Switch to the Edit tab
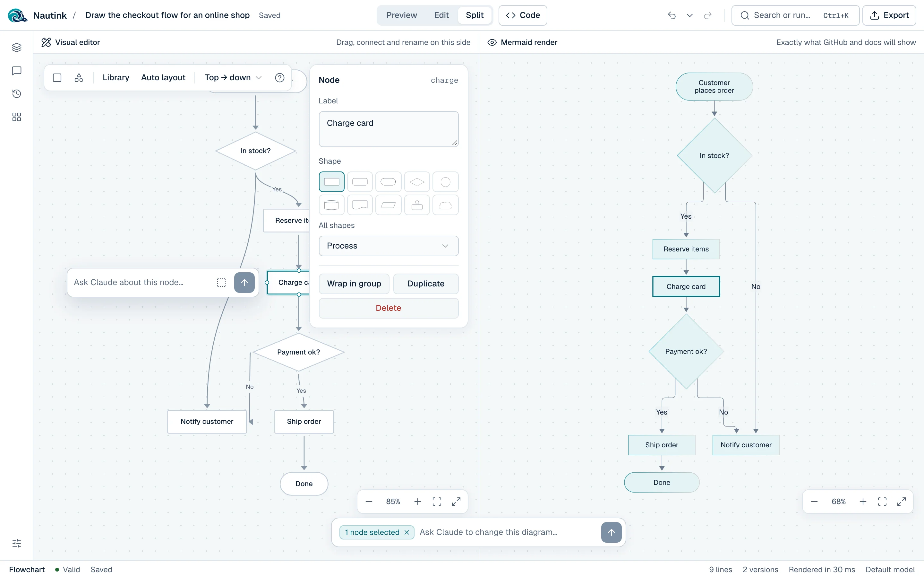This screenshot has height=578, width=924. click(x=441, y=15)
